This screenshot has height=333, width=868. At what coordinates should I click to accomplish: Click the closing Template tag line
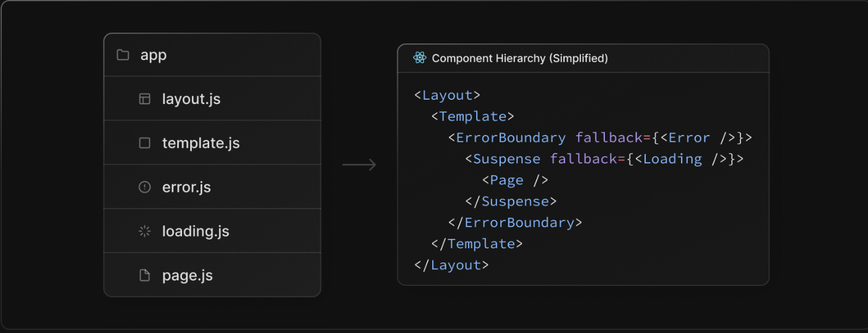coord(477,244)
